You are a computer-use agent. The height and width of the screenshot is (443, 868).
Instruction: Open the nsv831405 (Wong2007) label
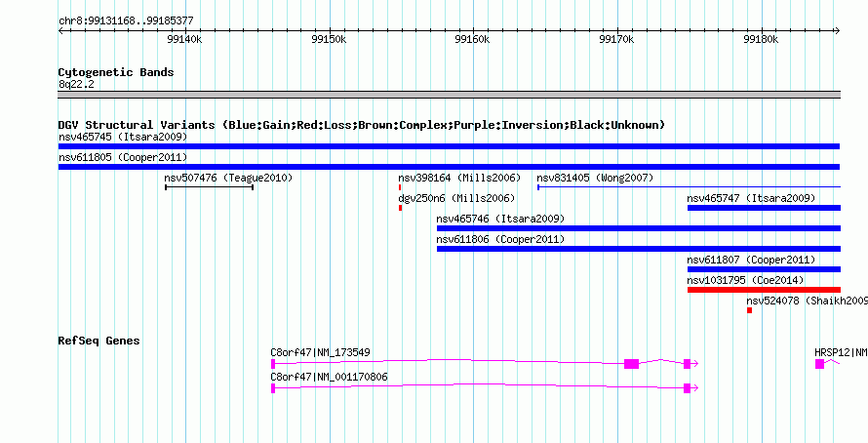[595, 178]
